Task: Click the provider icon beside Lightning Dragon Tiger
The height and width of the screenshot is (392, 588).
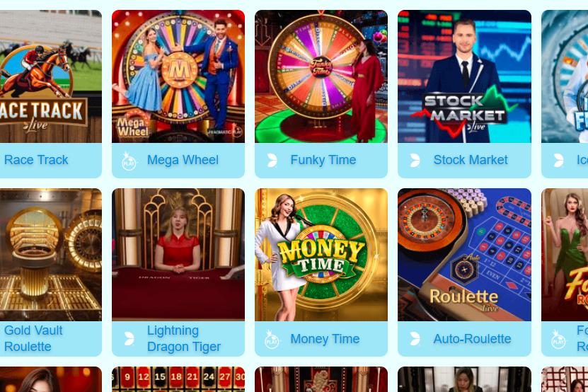Action: [129, 339]
